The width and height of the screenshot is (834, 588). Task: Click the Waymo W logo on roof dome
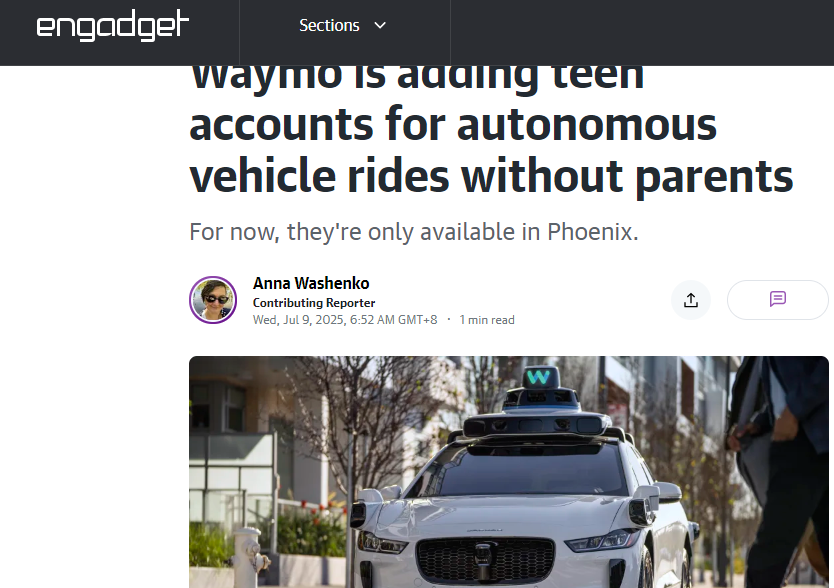539,377
